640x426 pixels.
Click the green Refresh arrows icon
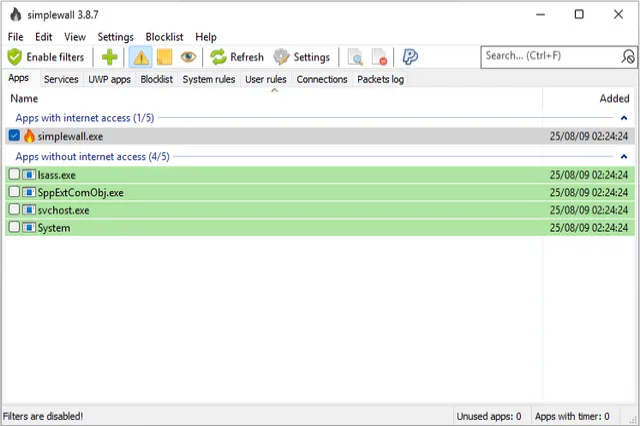[218, 57]
